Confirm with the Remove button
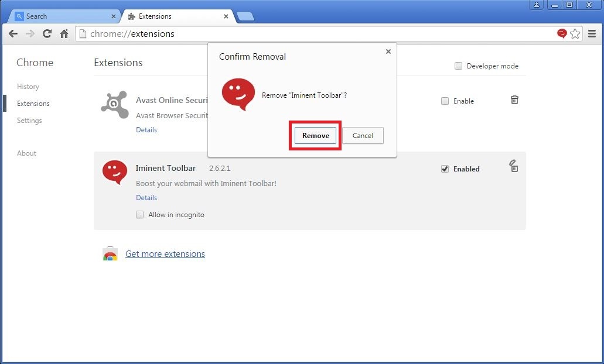 tap(316, 135)
